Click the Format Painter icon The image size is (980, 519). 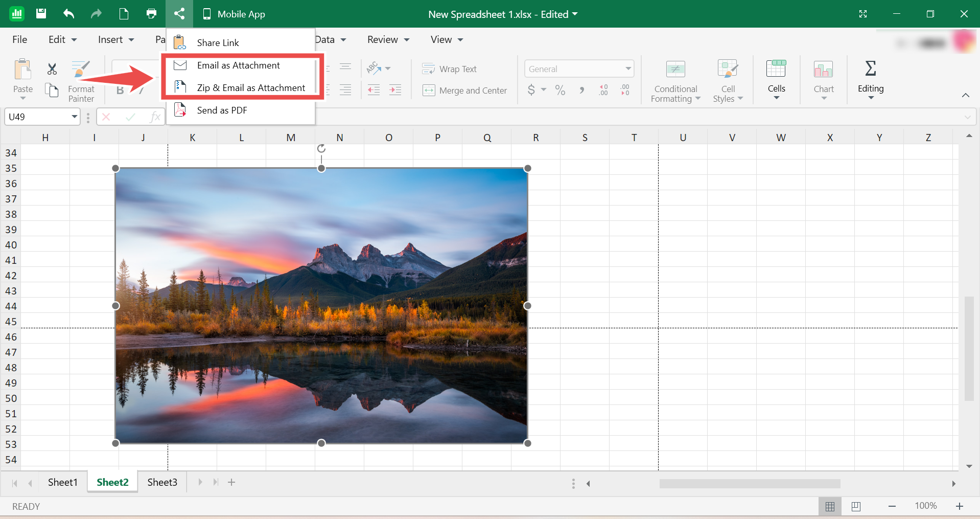[81, 69]
